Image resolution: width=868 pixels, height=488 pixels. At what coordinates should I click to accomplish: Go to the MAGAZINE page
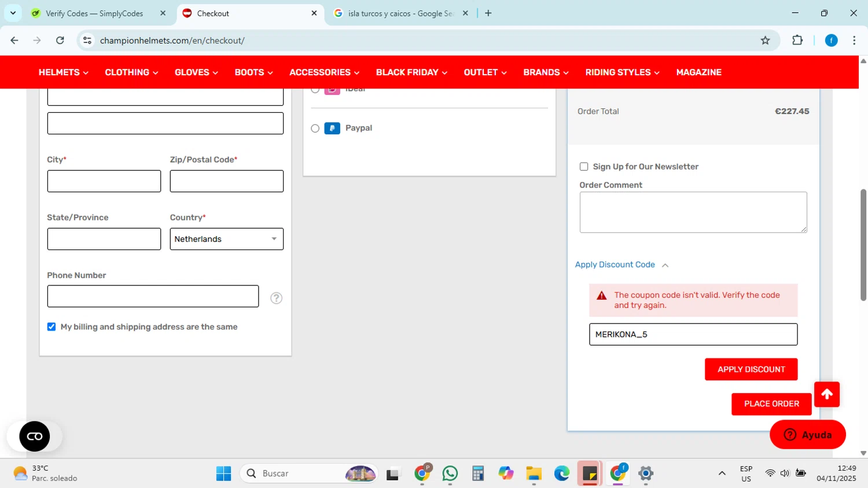[698, 72]
